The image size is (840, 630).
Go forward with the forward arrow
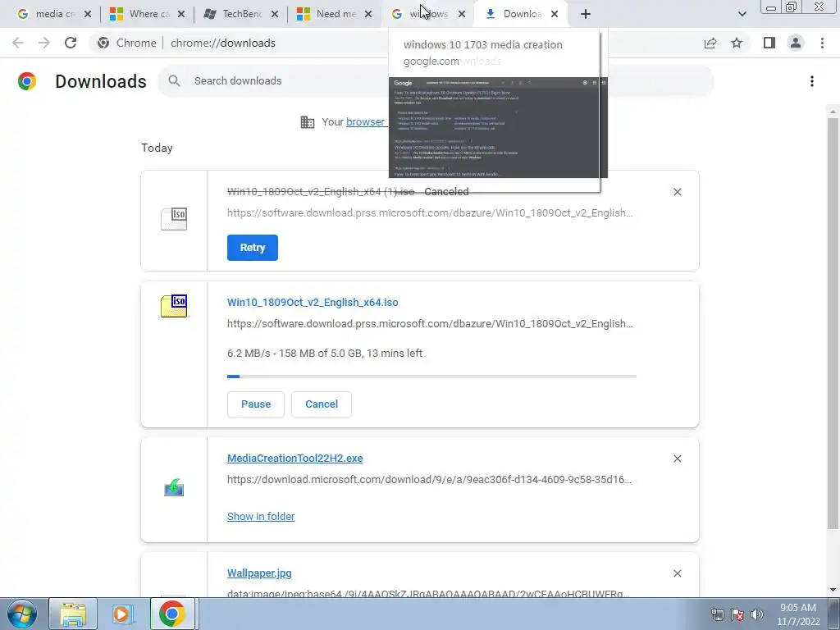pyautogui.click(x=44, y=43)
